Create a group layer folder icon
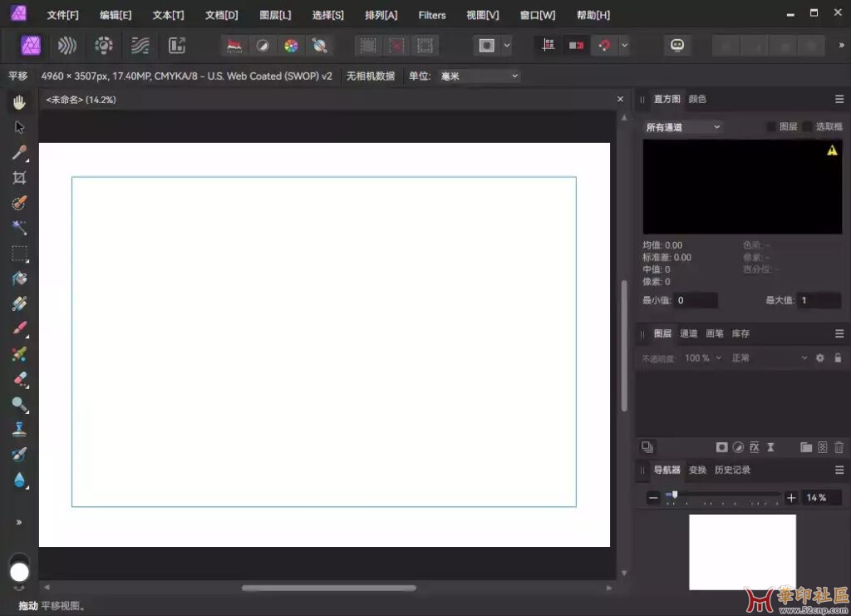Viewport: 851px width, 616px height. point(806,447)
